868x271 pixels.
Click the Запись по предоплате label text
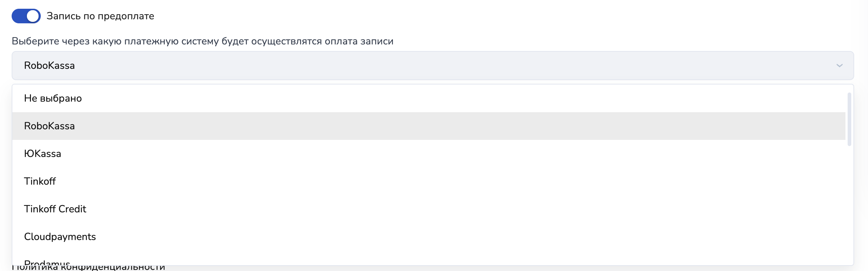pyautogui.click(x=100, y=16)
